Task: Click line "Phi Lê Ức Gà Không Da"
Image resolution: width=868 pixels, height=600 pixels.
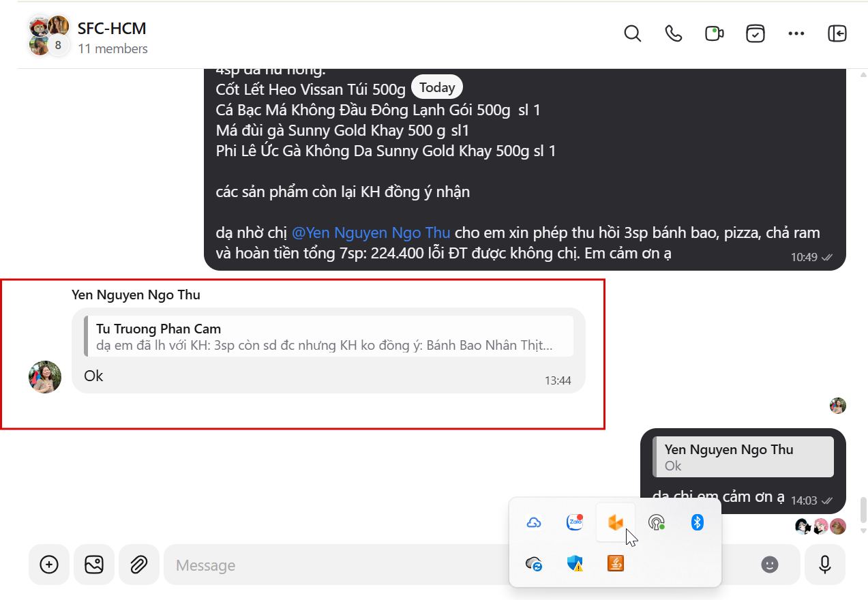Action: (385, 151)
